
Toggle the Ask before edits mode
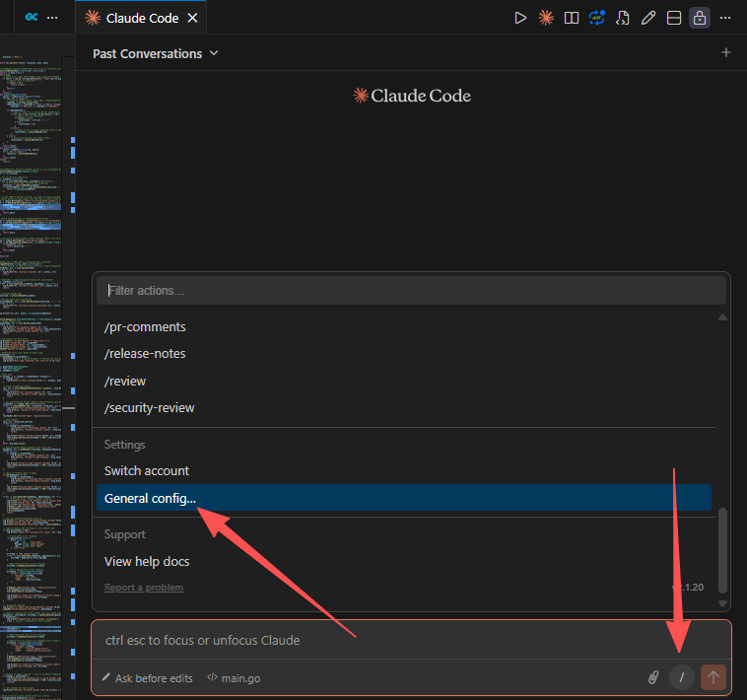click(x=147, y=678)
